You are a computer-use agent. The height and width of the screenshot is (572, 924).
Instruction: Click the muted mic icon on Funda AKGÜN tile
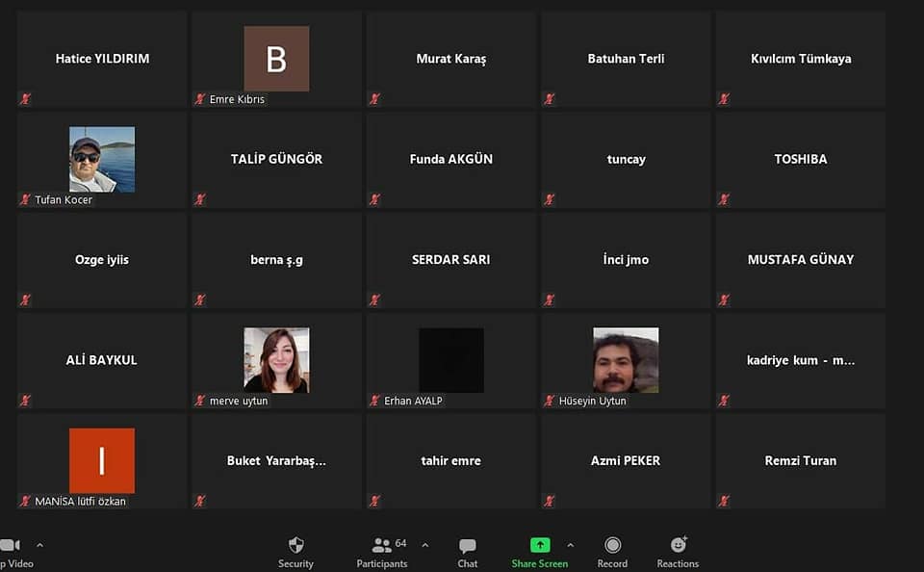(x=374, y=199)
